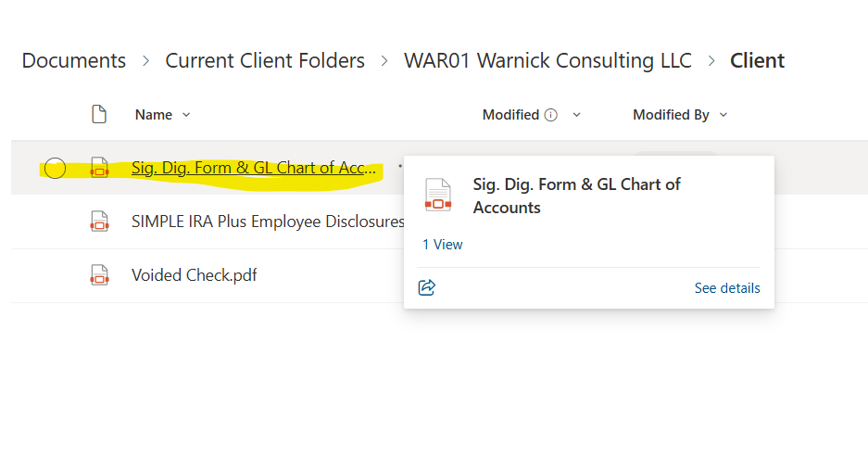868x469 pixels.
Task: Click PDF icon beside SIMPLE IRA Plus file
Action: (99, 222)
